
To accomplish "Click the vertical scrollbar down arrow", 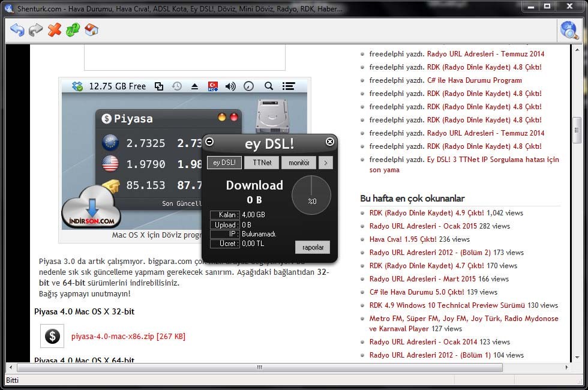I will pos(577,358).
